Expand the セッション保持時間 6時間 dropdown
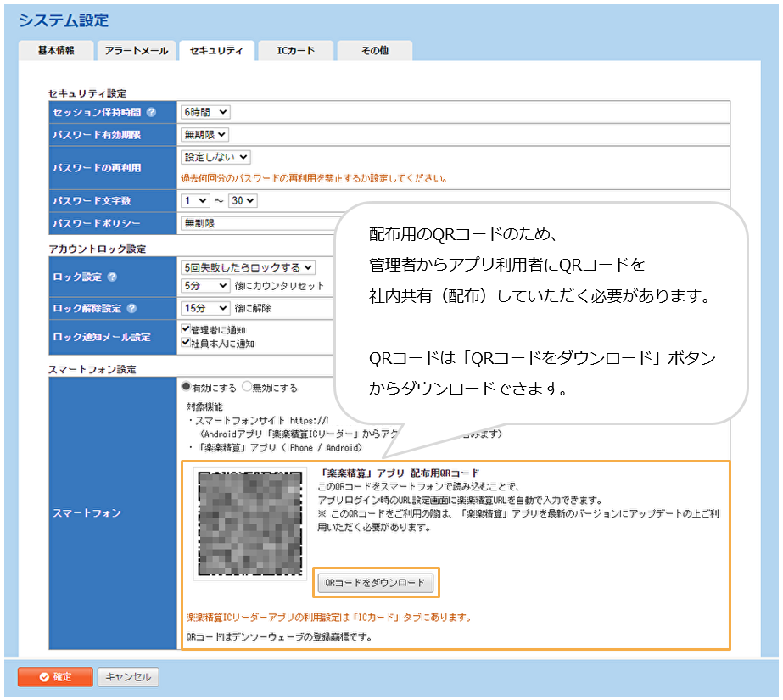Image resolution: width=783 pixels, height=700 pixels. [x=205, y=112]
